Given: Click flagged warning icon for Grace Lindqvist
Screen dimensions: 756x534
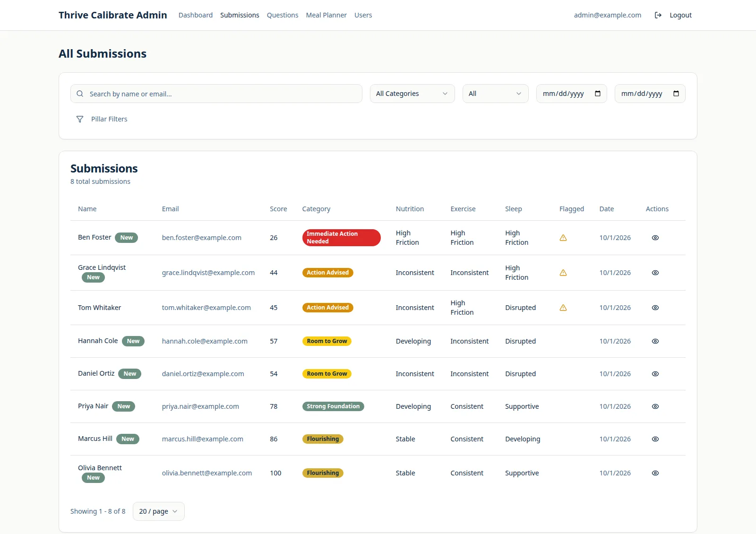Looking at the screenshot, I should coord(563,273).
